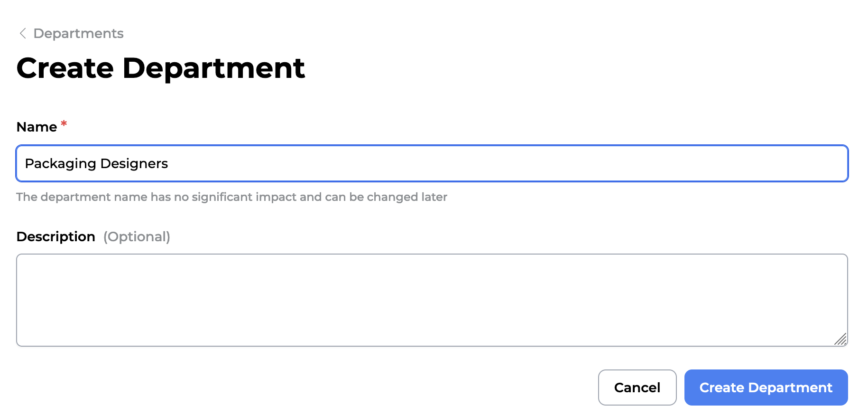This screenshot has height=416, width=868.
Task: Focus the Description text area
Action: point(432,300)
